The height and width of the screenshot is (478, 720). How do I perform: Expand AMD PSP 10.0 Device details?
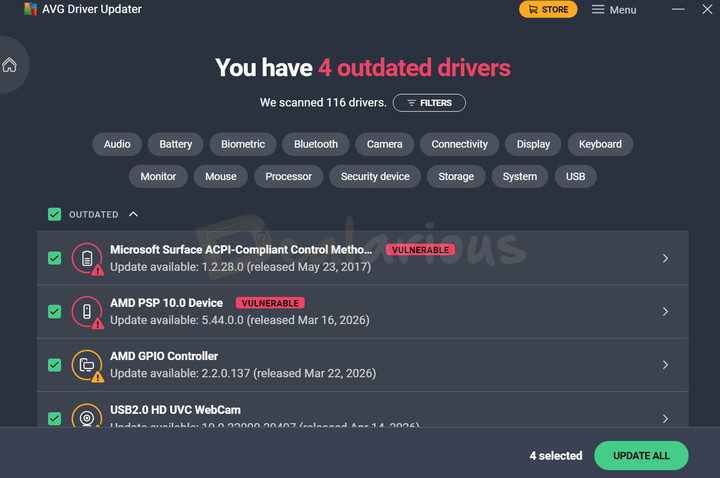click(665, 312)
